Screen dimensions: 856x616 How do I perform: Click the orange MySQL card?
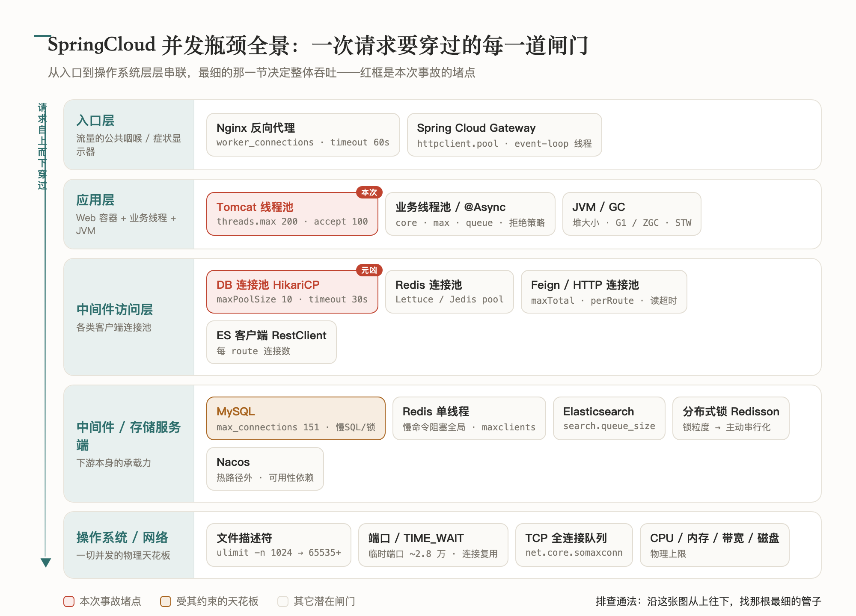(x=296, y=418)
